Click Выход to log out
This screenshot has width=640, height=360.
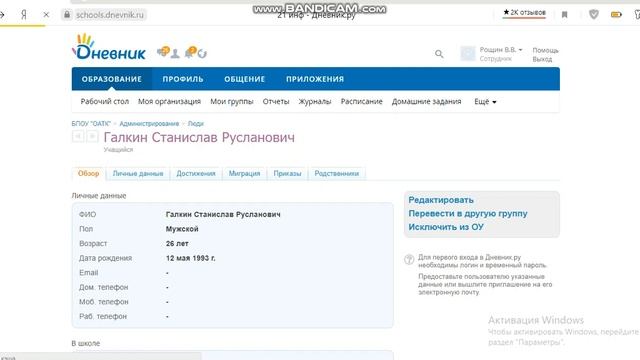click(x=542, y=59)
